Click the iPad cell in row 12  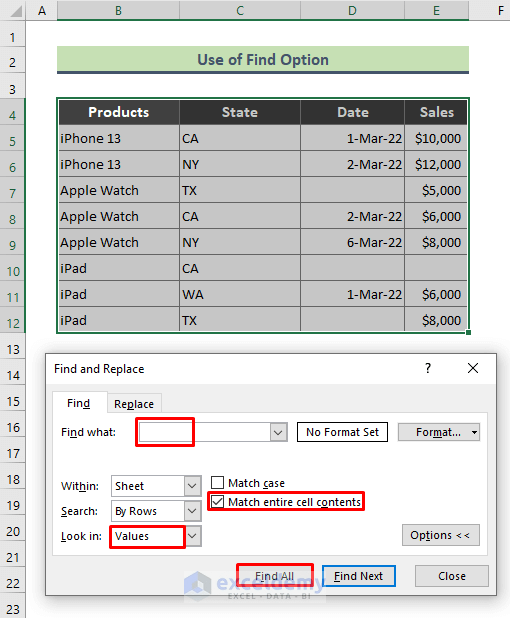(x=119, y=320)
